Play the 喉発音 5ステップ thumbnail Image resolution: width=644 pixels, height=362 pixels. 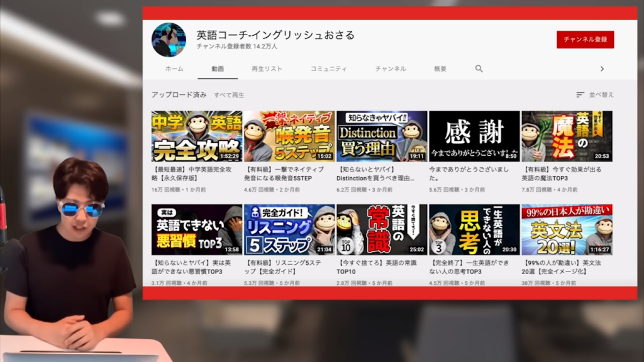289,136
